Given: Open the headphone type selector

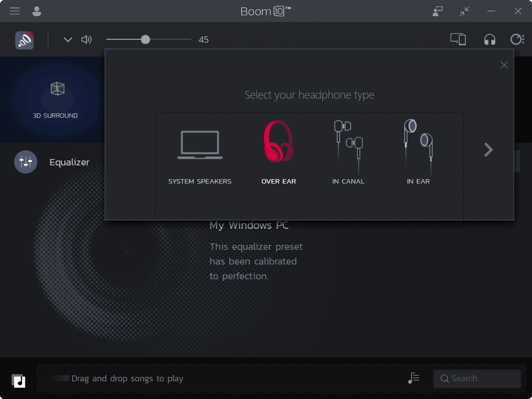Looking at the screenshot, I should [x=490, y=40].
